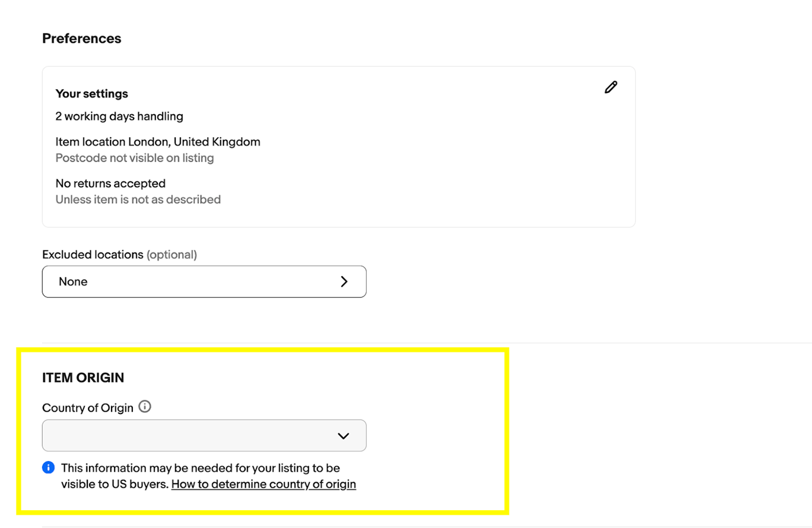The image size is (812, 528).
Task: Click 'Unless item is not as described' note
Action: [138, 200]
